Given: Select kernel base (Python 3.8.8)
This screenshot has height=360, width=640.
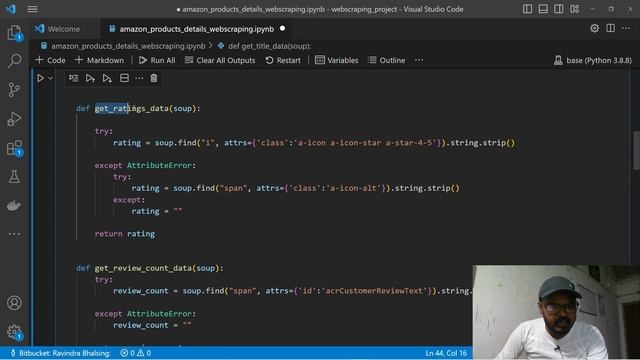Looking at the screenshot, I should [593, 60].
